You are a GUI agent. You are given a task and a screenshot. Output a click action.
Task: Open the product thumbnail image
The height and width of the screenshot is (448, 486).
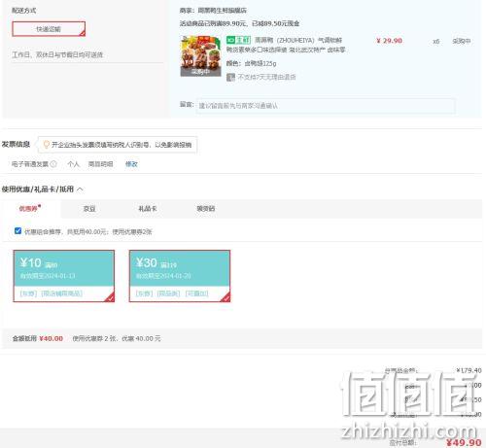coord(200,56)
